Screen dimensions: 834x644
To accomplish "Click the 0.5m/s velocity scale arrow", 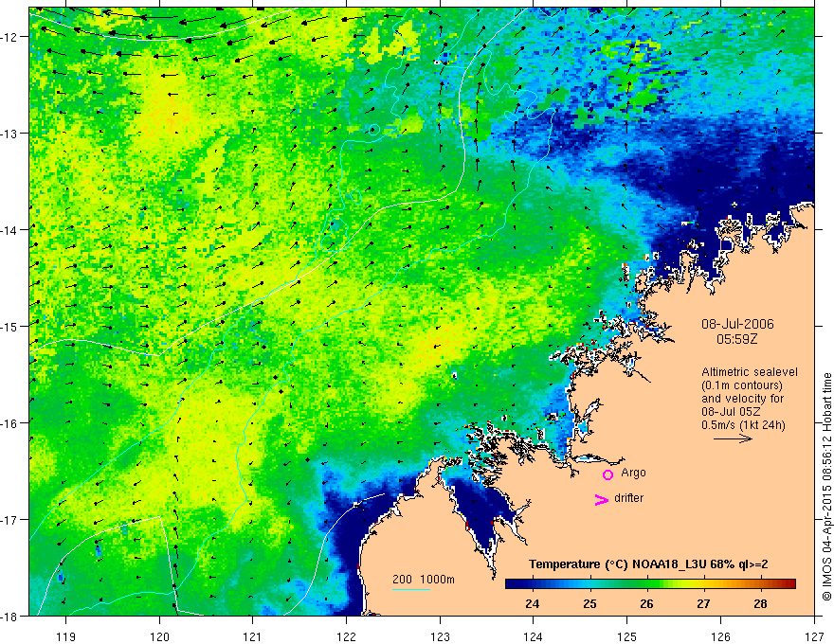I will click(x=733, y=438).
